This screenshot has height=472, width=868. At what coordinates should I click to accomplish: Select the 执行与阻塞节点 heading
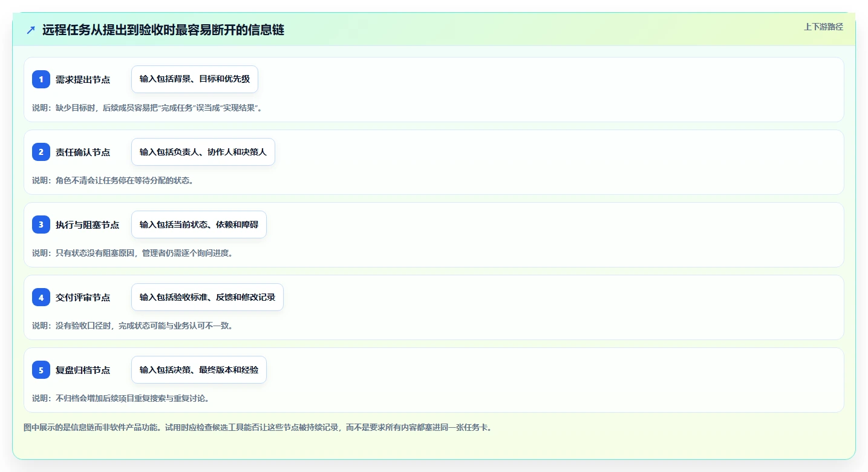tap(87, 225)
